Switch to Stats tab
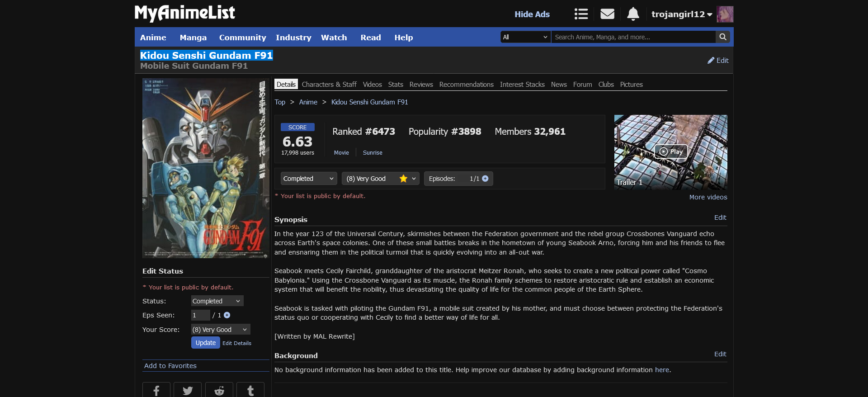868x397 pixels. tap(396, 85)
